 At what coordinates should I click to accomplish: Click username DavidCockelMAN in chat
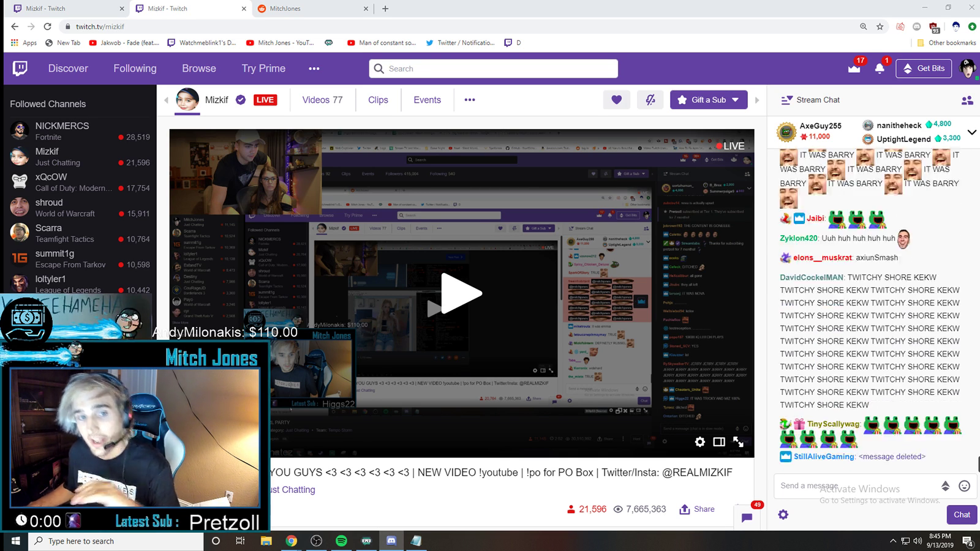(812, 277)
